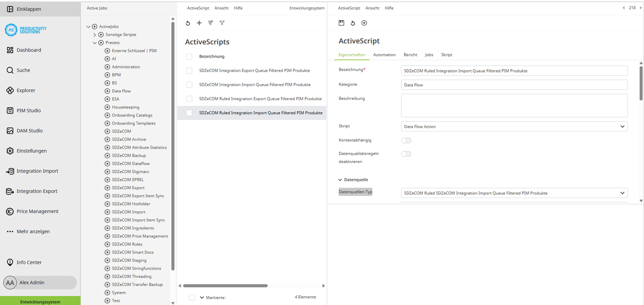Screen dimensions: 644x305
Task: Clear filters using the crossed filter icon
Action: [x=210, y=23]
